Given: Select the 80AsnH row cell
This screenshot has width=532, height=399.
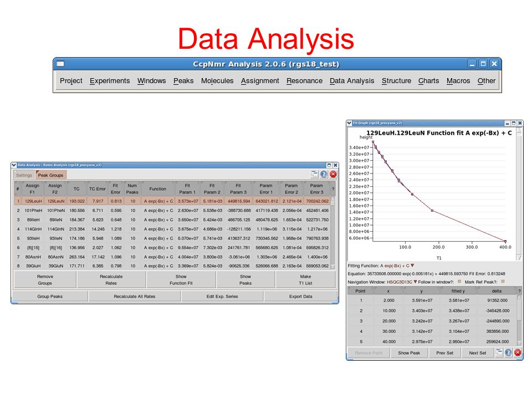Looking at the screenshot, I should (x=33, y=257).
